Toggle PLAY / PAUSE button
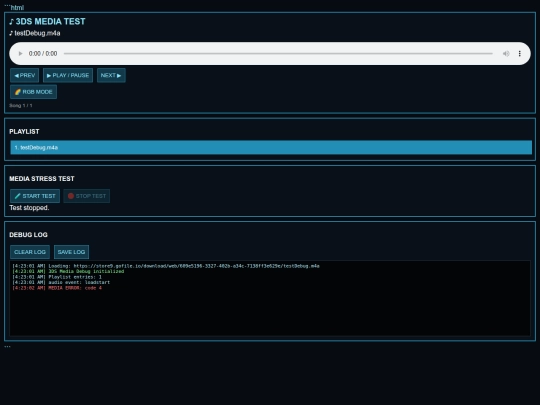540x405 pixels. tap(68, 75)
